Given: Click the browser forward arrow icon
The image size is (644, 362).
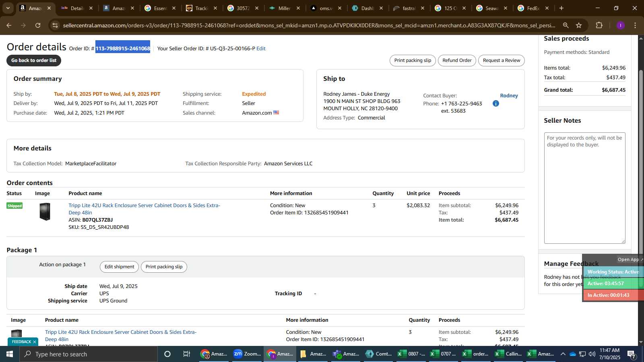Looking at the screenshot, I should pyautogui.click(x=23, y=25).
